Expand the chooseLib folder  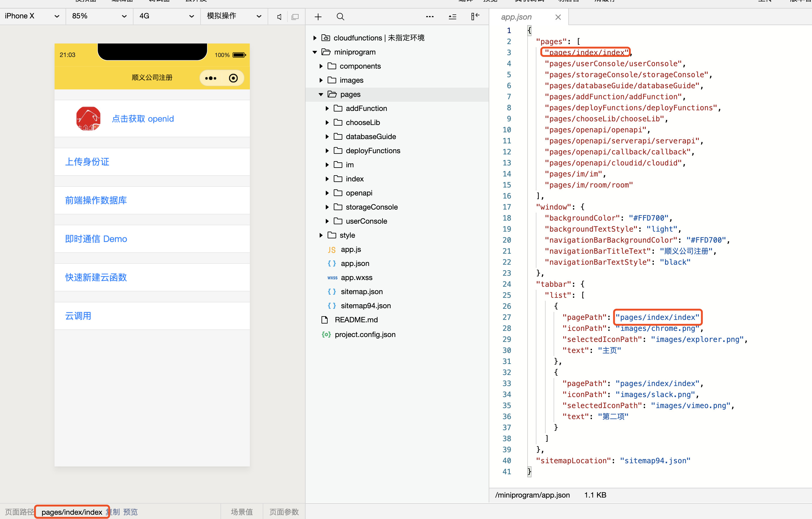click(327, 123)
